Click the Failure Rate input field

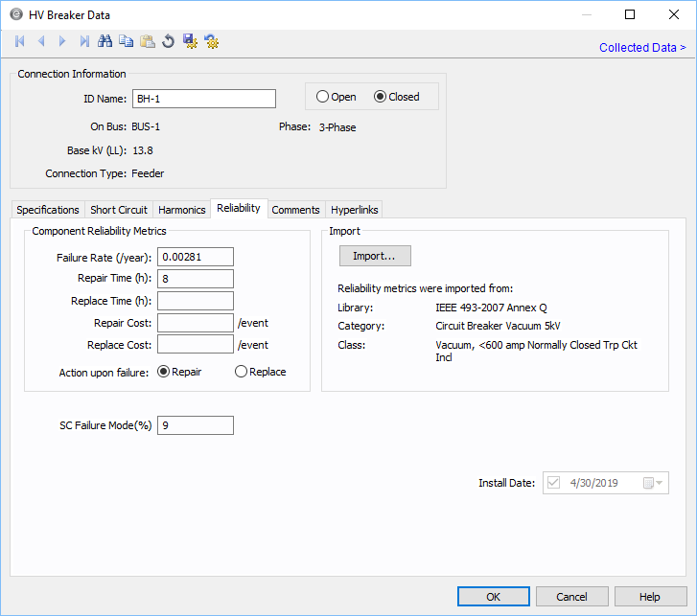coord(196,257)
